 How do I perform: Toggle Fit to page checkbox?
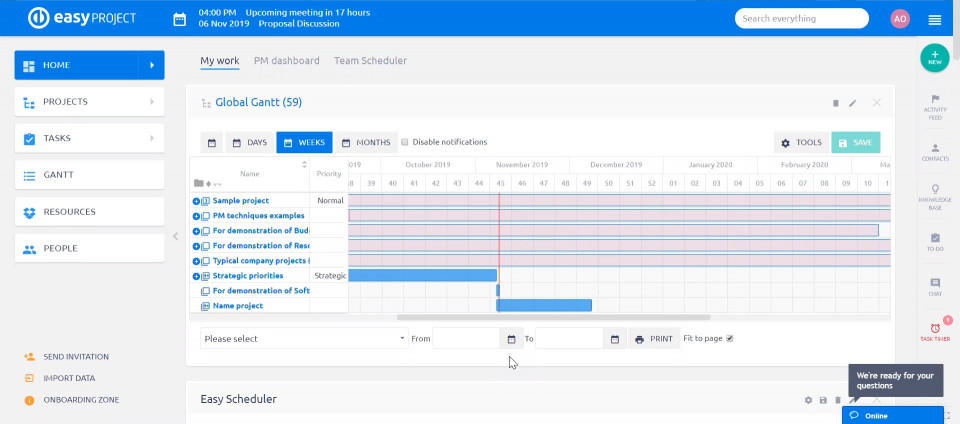(729, 338)
